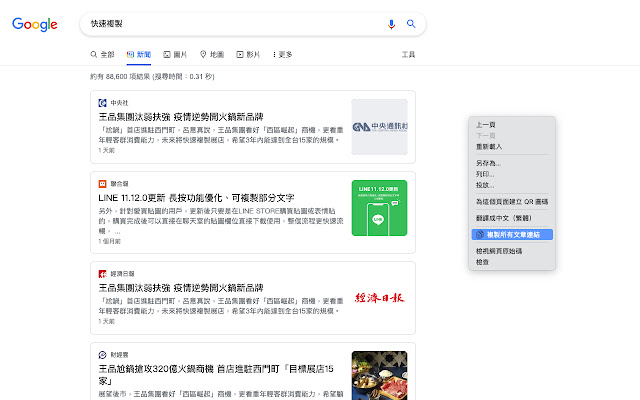
Task: Click the 1 天前 timestamp on the 經濟日報 card
Action: point(107,322)
